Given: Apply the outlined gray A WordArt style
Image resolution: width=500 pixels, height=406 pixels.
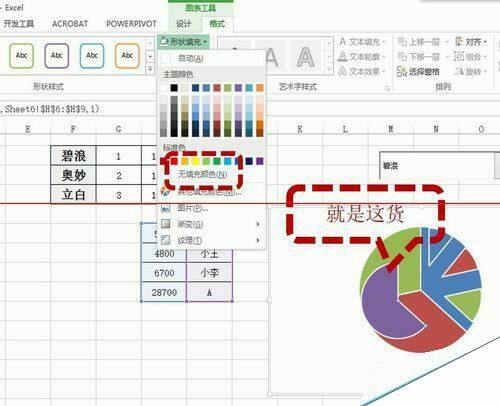Looking at the screenshot, I should (x=306, y=56).
